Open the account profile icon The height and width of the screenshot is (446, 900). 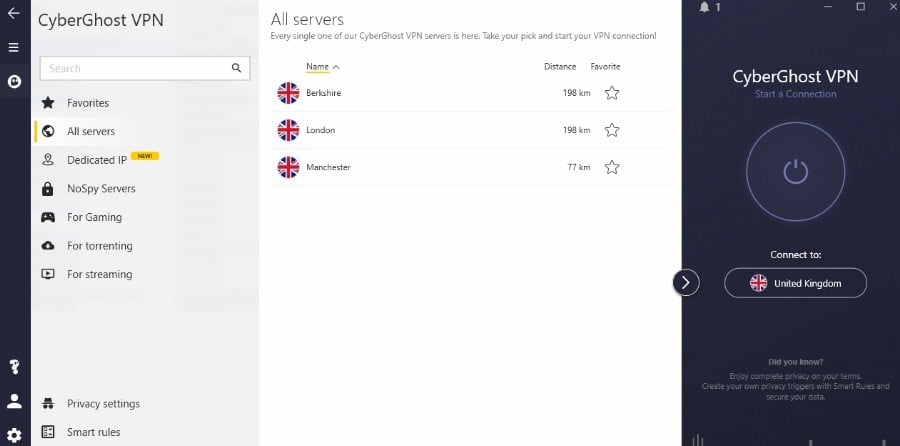[x=14, y=401]
